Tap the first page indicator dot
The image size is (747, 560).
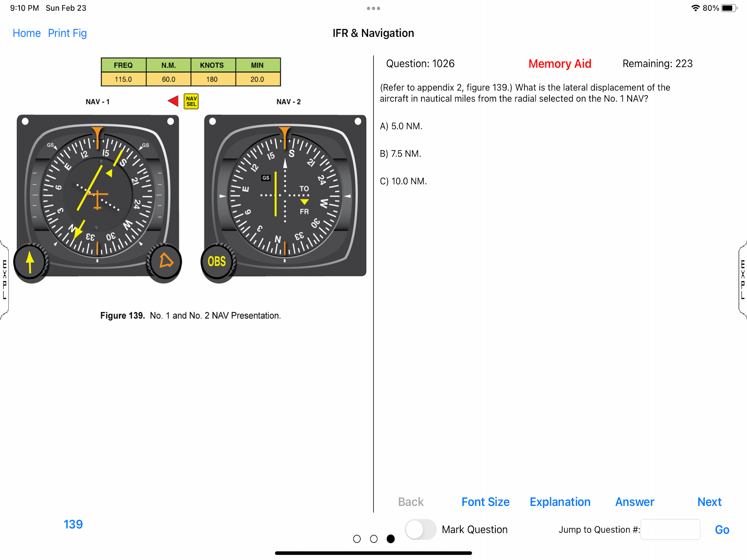coord(357,539)
